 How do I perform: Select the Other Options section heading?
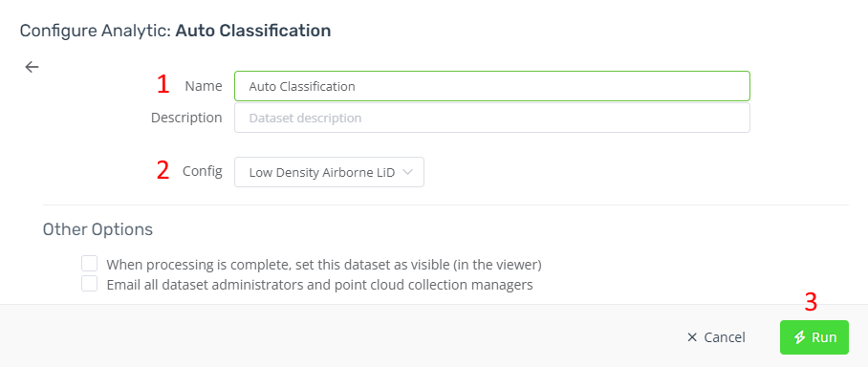pyautogui.click(x=98, y=229)
